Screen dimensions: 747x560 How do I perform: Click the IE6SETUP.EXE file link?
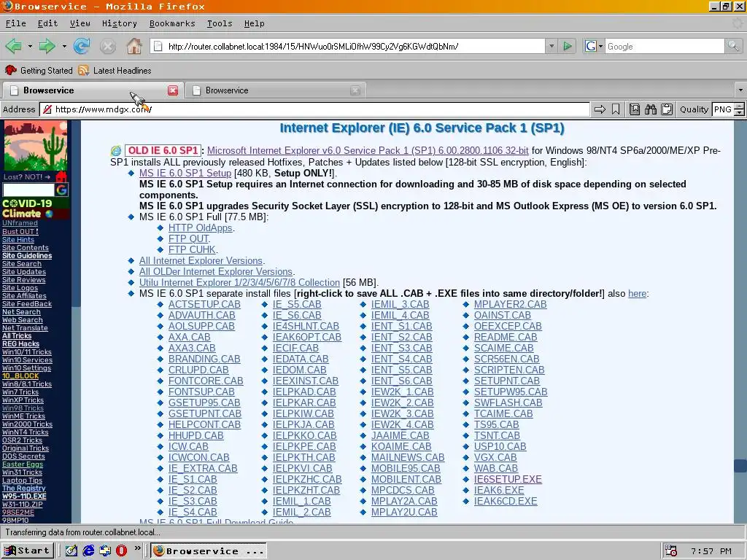pos(508,480)
